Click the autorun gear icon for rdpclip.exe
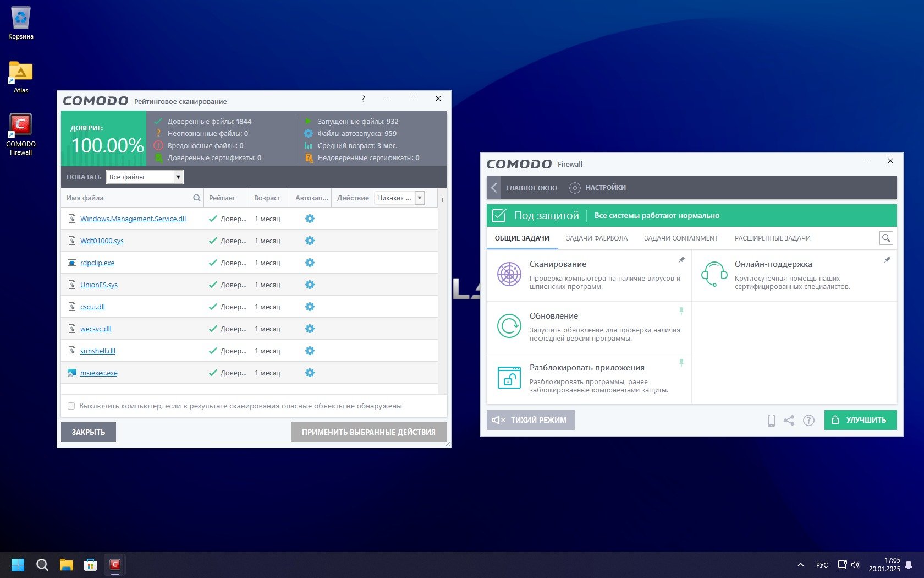Screen dimensions: 924x578 (310, 263)
